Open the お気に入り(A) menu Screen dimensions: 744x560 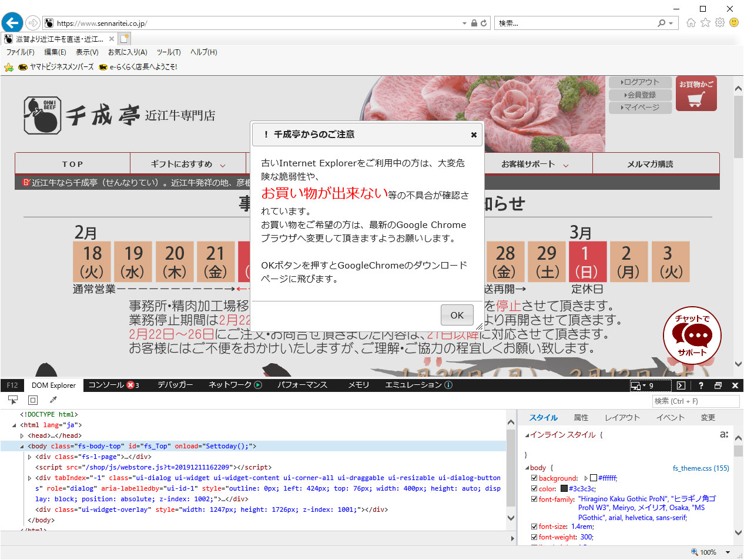tap(128, 52)
